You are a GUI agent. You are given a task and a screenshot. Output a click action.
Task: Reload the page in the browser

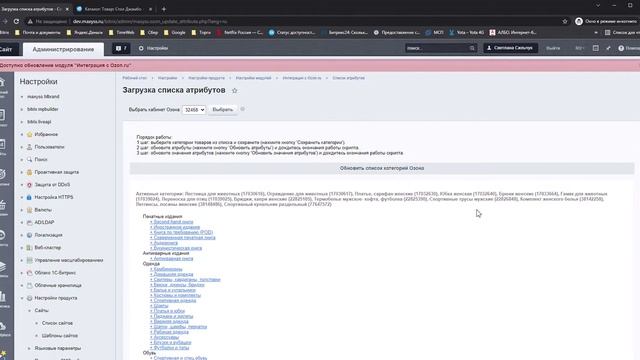[16, 21]
